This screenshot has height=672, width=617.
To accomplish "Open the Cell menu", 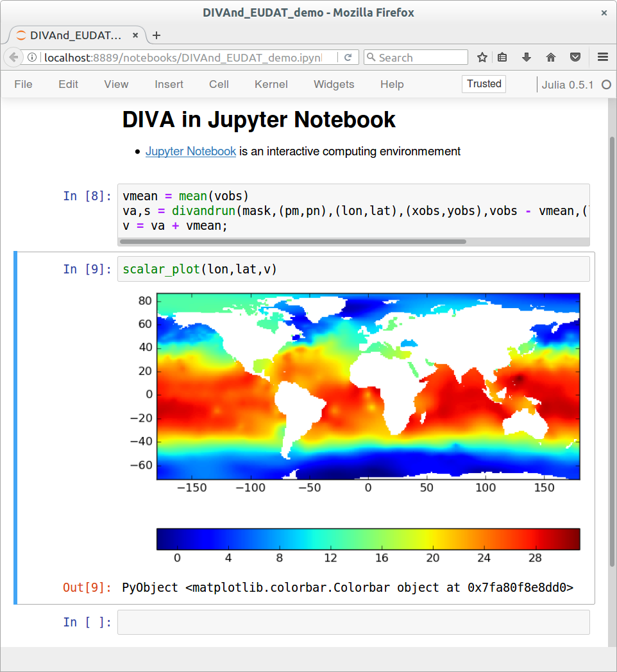I will [x=219, y=84].
